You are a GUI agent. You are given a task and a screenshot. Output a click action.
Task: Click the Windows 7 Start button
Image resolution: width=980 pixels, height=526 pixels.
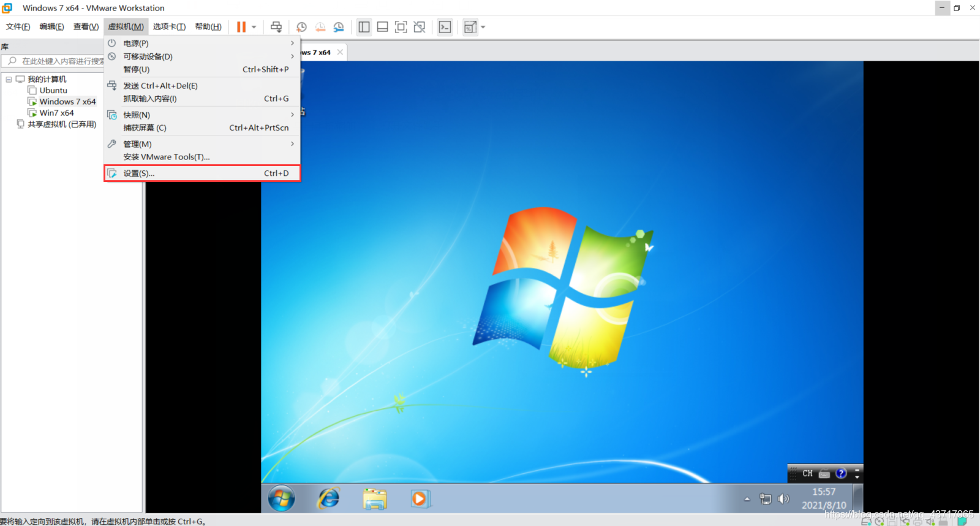click(x=281, y=498)
